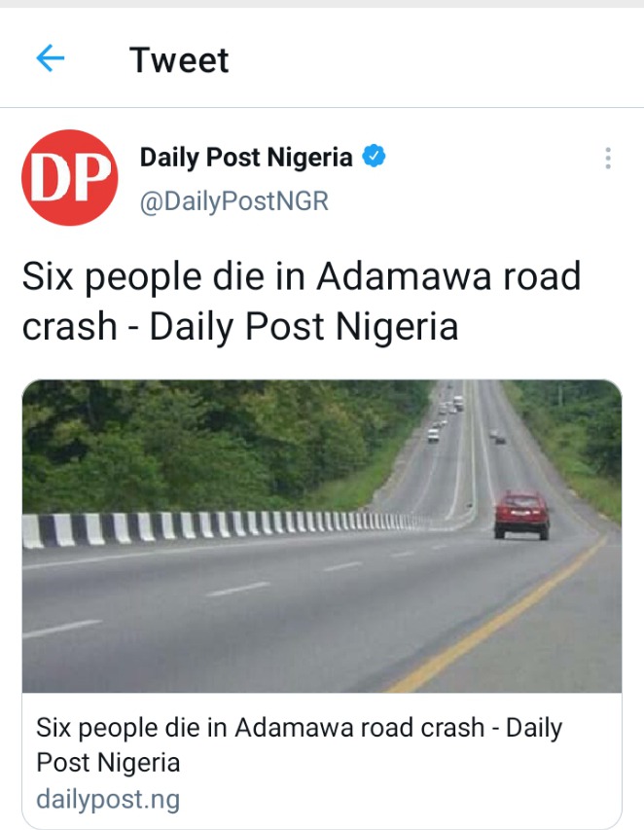Screen dimensions: 644x830
Task: Open the link card headline text
Action: coord(299,744)
